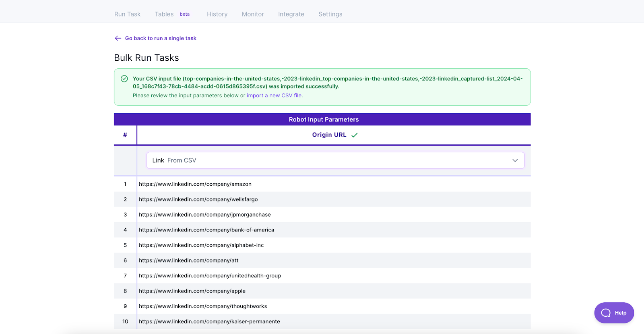Open the Link From CSV combo box
Screen dimensions: 644x334
point(335,160)
